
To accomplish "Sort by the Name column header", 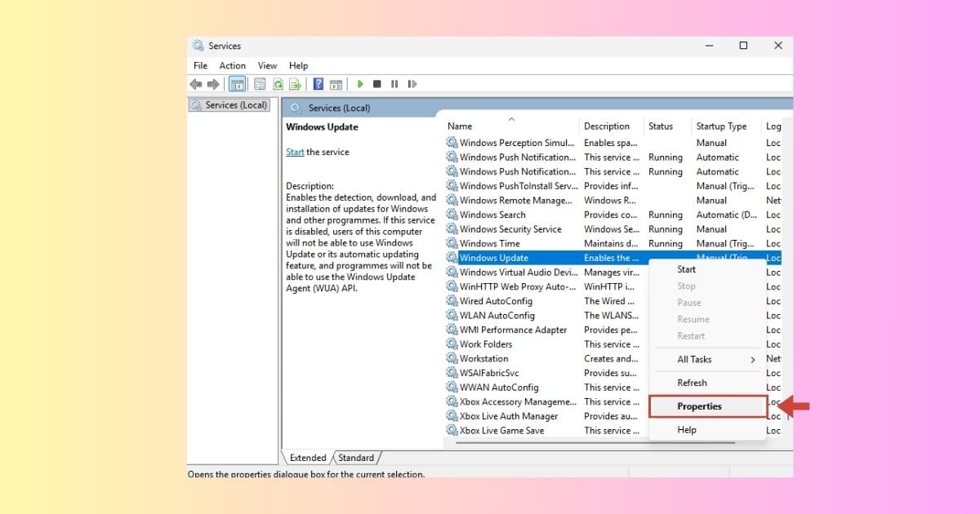I will click(x=511, y=126).
